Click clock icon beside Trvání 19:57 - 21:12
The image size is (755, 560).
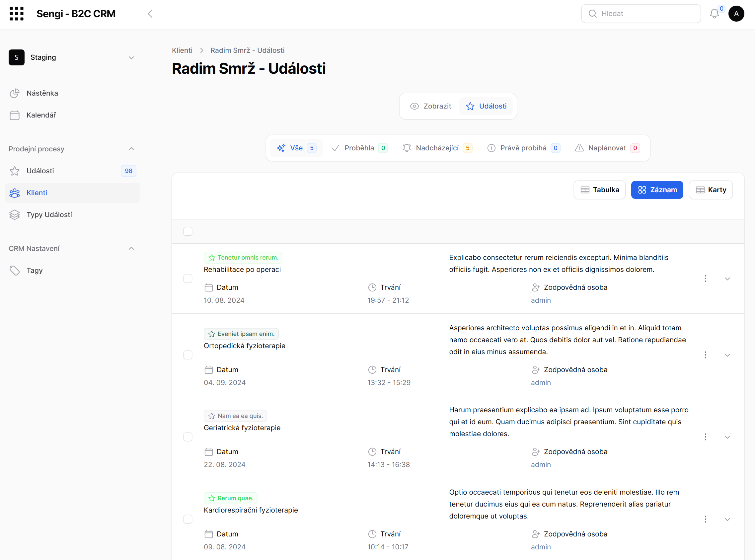tap(372, 287)
